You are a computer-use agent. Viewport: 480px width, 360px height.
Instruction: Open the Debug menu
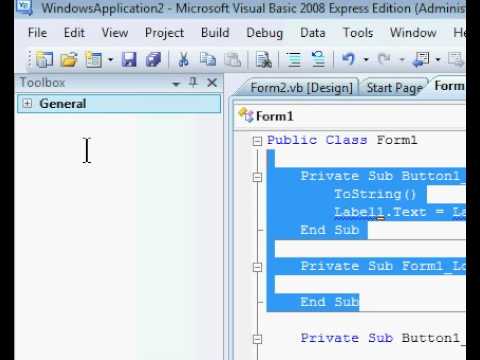(x=265, y=33)
